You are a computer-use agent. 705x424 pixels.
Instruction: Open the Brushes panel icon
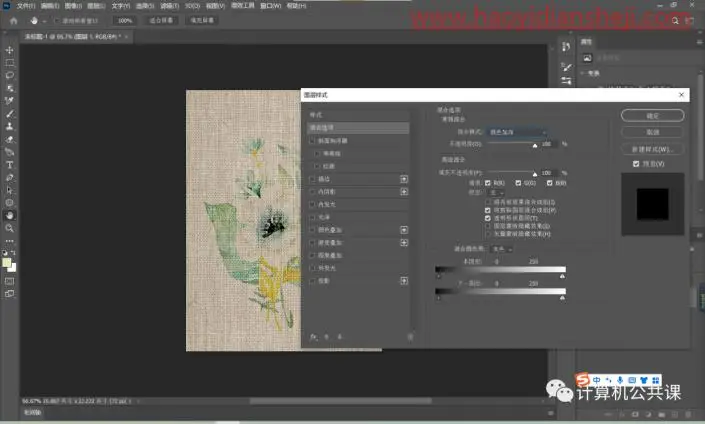pyautogui.click(x=566, y=67)
